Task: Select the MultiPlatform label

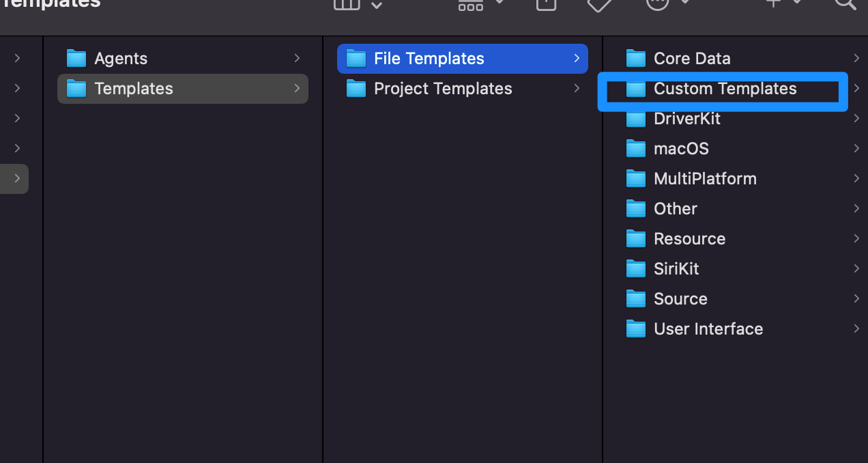Action: (x=705, y=179)
